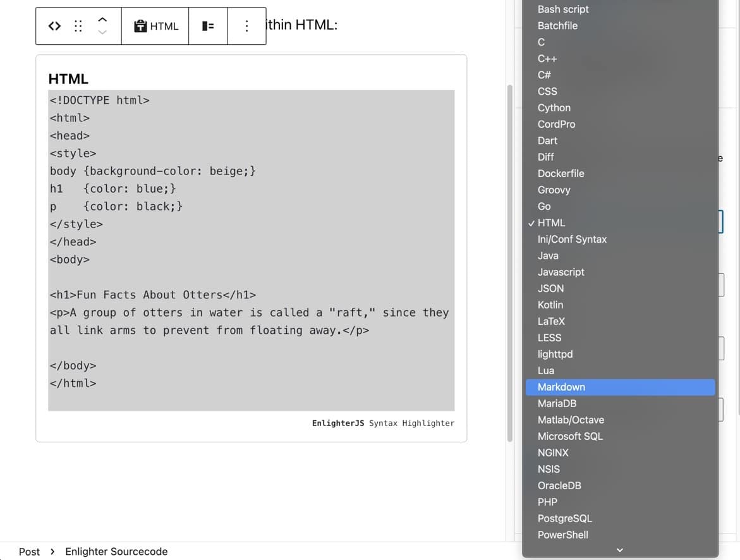Select Dockerfile from the dropdown list
The height and width of the screenshot is (560, 740).
(x=561, y=173)
